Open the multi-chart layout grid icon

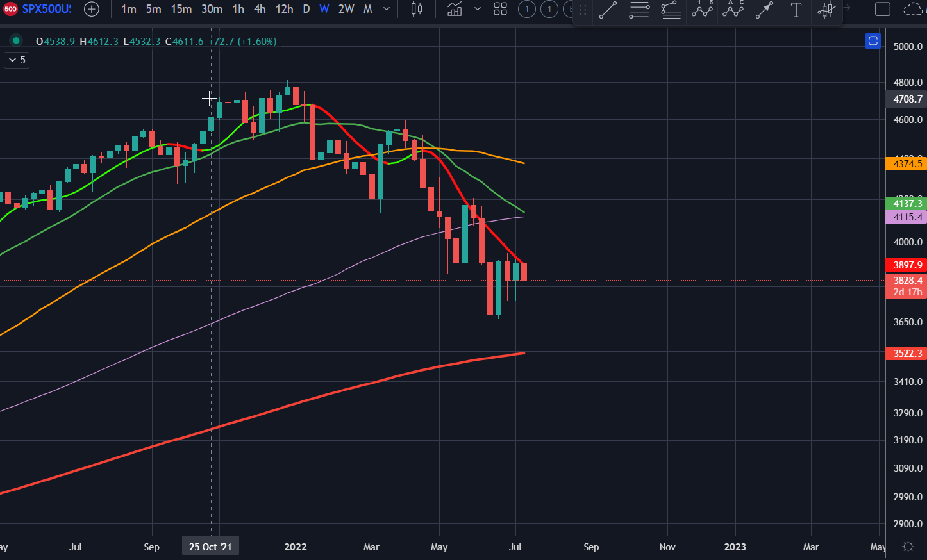pyautogui.click(x=500, y=10)
